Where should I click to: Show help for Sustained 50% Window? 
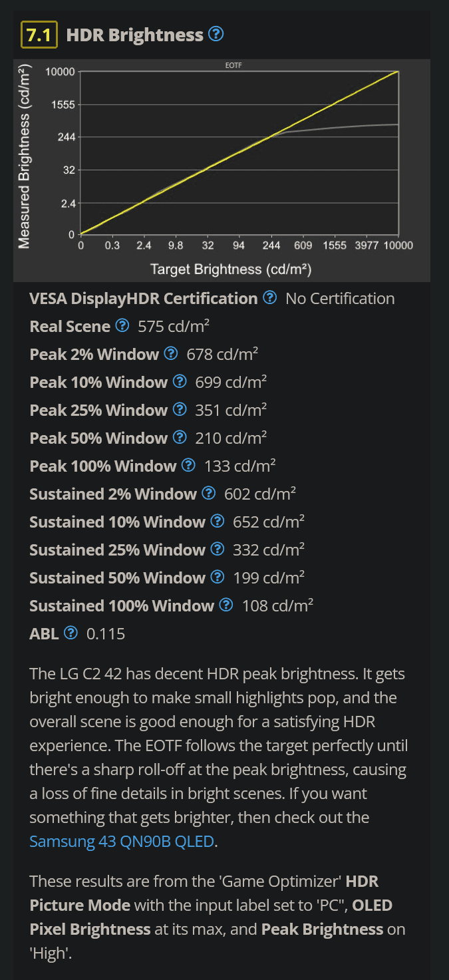[x=217, y=577]
